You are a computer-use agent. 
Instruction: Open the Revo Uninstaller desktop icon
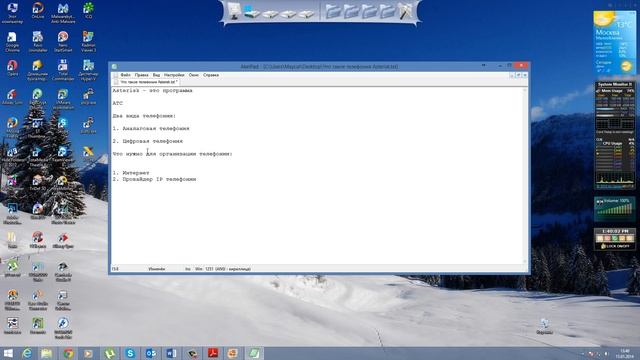pos(38,42)
